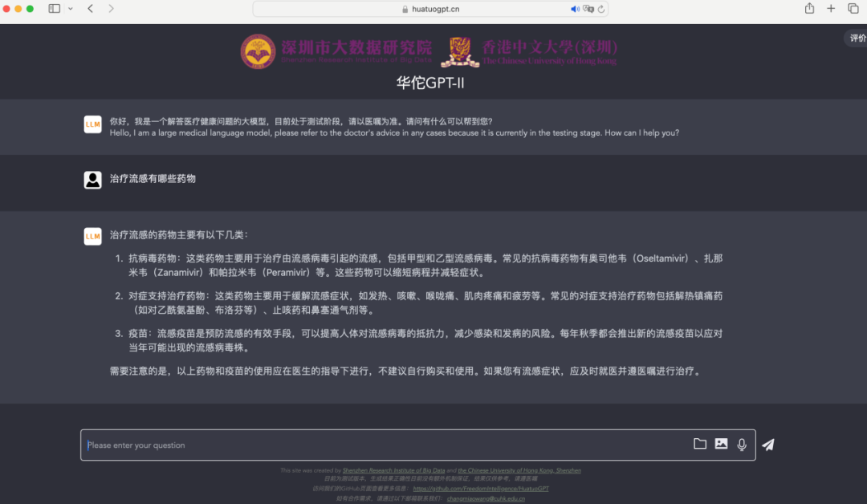Viewport: 867px width, 504px height.
Task: Minimize the Safari window with the yellow button
Action: point(18,9)
